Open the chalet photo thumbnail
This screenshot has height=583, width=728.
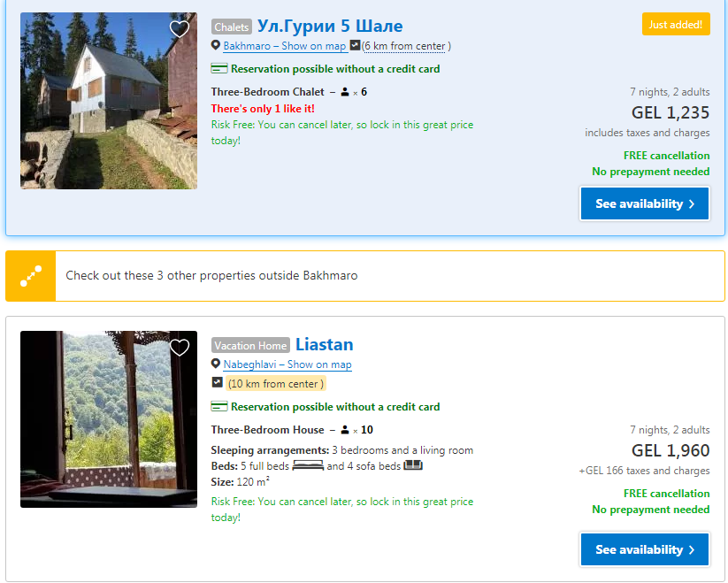tap(109, 101)
